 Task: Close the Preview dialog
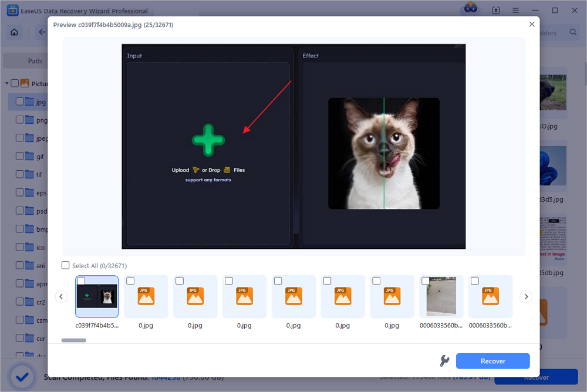[532, 25]
